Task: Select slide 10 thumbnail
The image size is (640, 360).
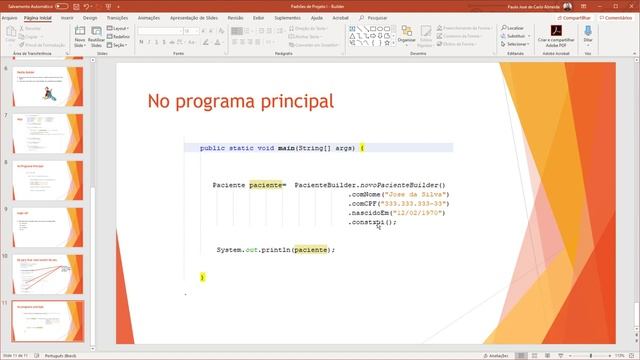Action: [48, 274]
